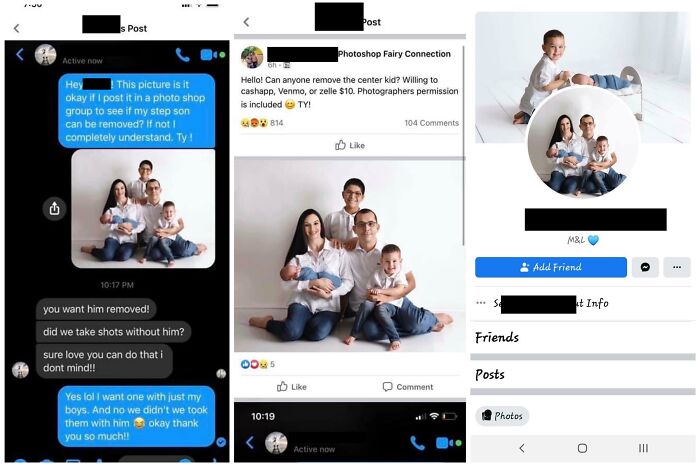The height and width of the screenshot is (467, 700).
Task: Tap the phone call icon in Messenger chat
Action: (x=183, y=55)
